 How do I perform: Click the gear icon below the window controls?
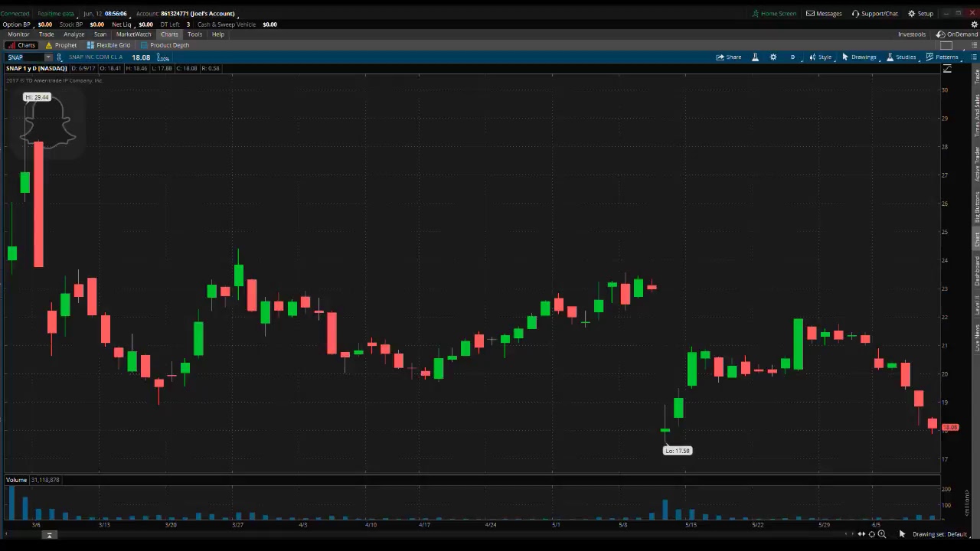[975, 24]
